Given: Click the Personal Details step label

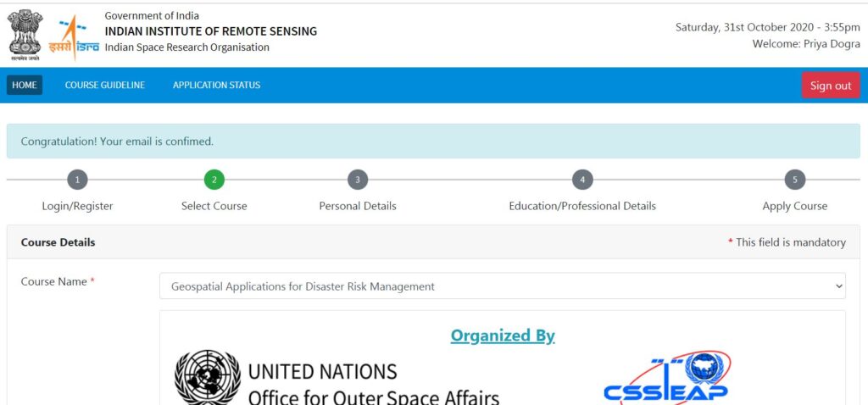Looking at the screenshot, I should [358, 206].
